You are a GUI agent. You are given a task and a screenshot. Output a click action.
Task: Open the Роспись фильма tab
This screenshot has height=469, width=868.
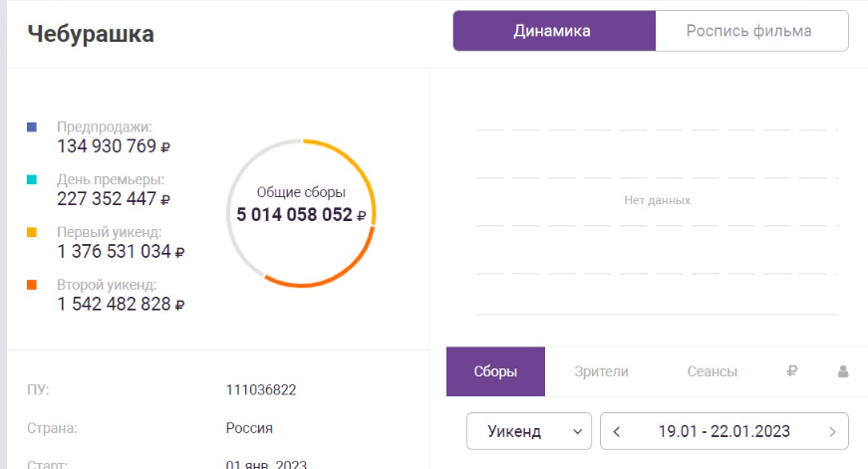tap(751, 31)
